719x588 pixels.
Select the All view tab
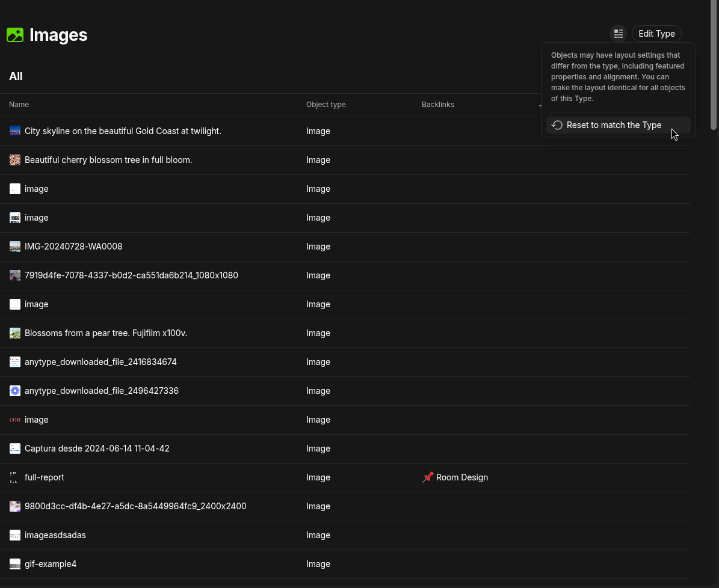(16, 76)
